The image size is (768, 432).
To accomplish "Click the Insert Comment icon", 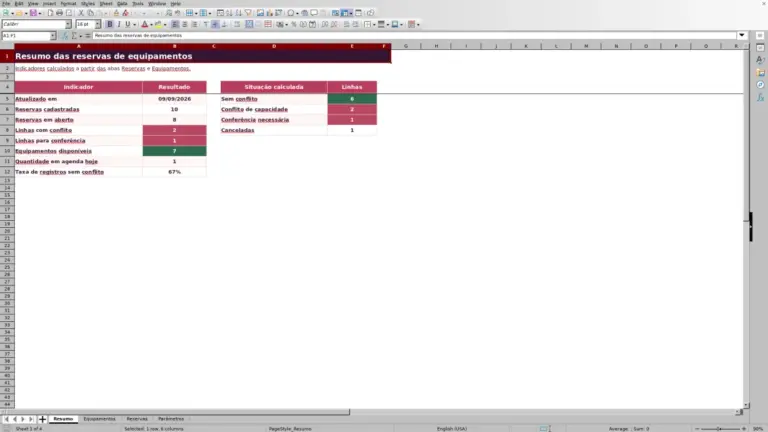I will 313,13.
